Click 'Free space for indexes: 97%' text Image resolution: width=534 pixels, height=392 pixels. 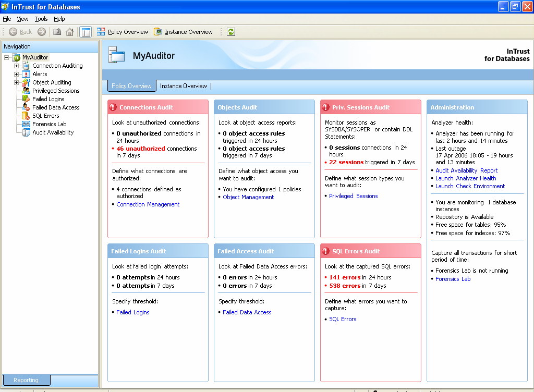point(472,233)
